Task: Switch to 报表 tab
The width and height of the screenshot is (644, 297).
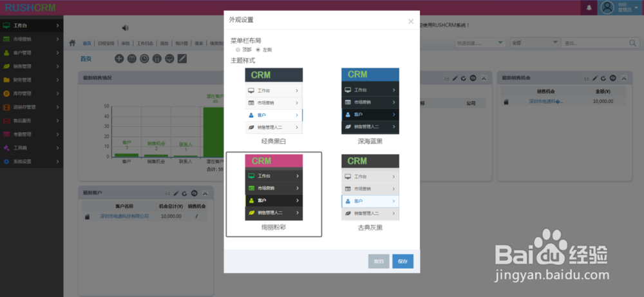Action: [199, 43]
